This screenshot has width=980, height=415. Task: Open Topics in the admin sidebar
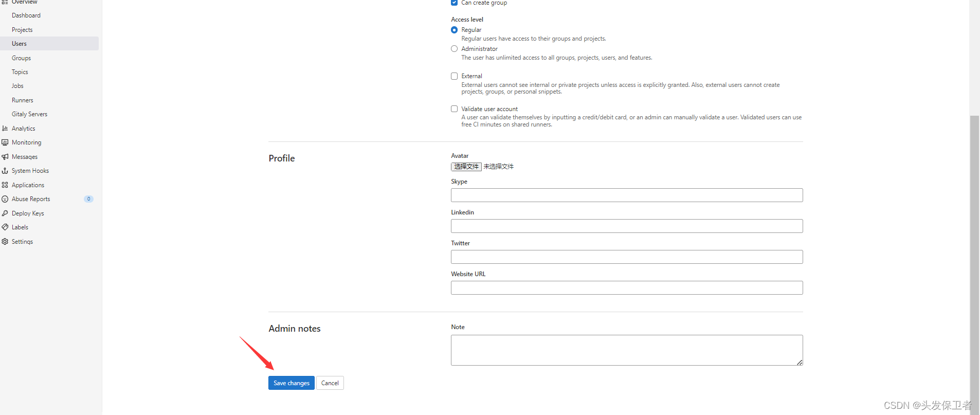[x=49, y=72]
